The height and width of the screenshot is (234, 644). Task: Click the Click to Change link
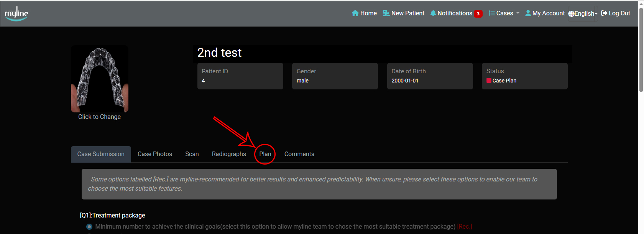pyautogui.click(x=99, y=117)
